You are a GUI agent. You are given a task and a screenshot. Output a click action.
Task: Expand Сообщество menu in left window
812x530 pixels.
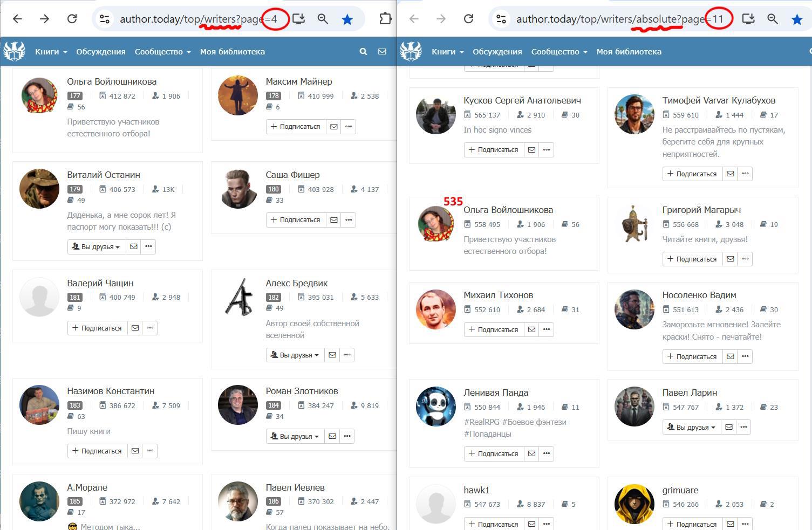tap(163, 52)
